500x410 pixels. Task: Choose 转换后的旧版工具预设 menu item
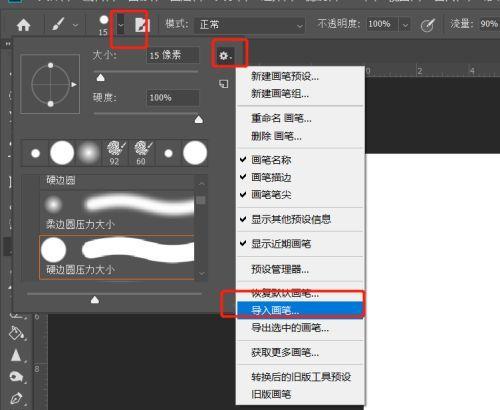(300, 377)
